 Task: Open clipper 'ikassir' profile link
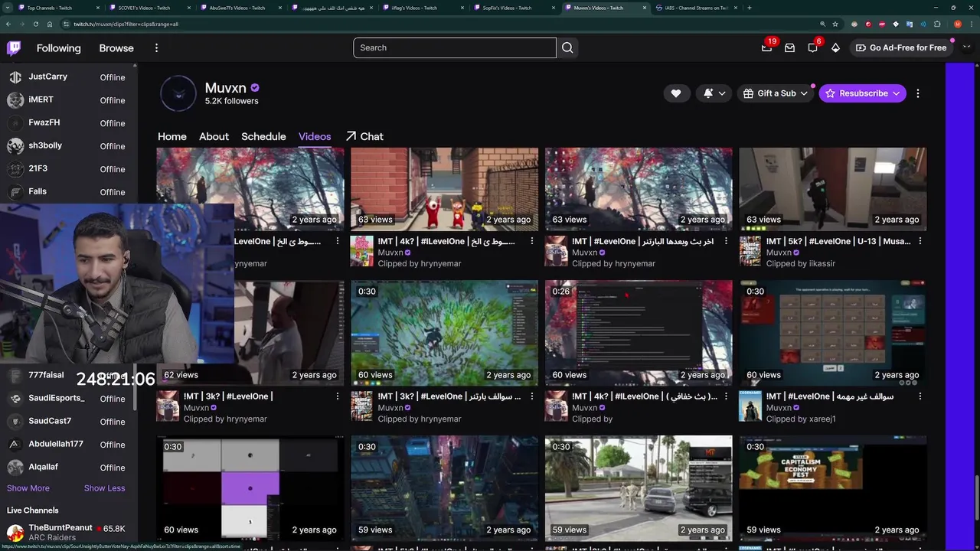tap(822, 263)
